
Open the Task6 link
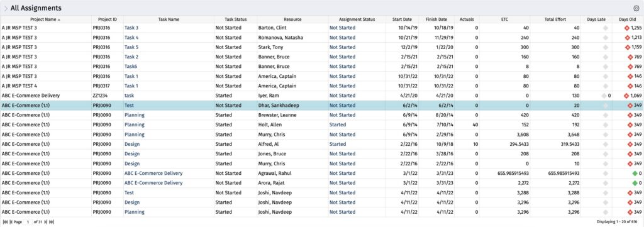[x=131, y=67]
